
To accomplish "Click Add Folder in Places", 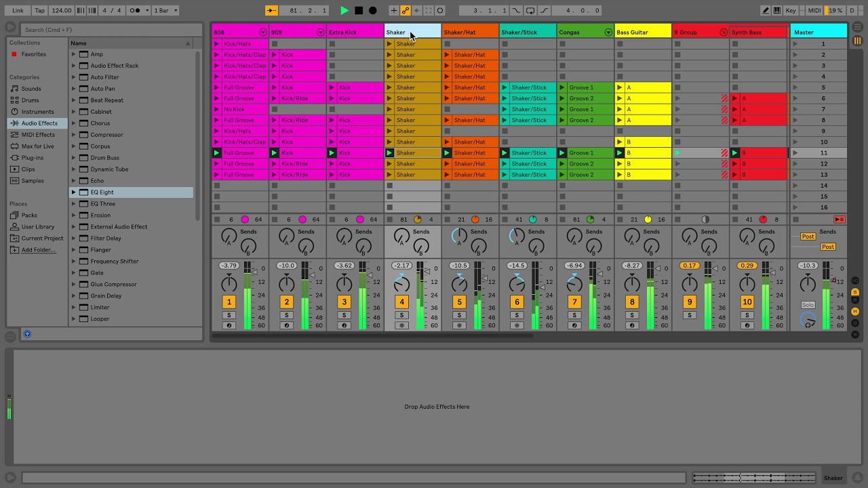I will (38, 250).
